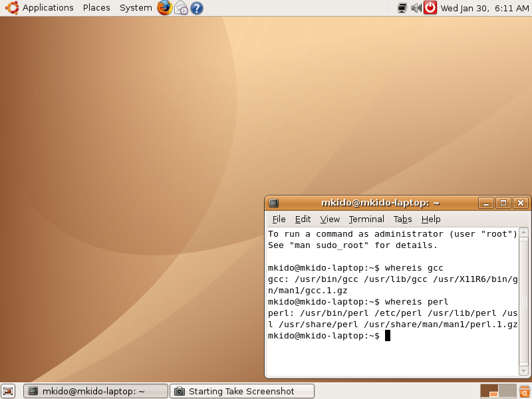
Task: Click the Ubuntu logo icon
Action: coord(11,7)
